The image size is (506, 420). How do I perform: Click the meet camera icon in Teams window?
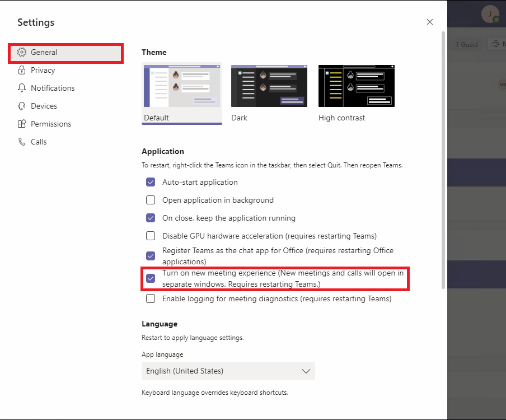click(496, 44)
